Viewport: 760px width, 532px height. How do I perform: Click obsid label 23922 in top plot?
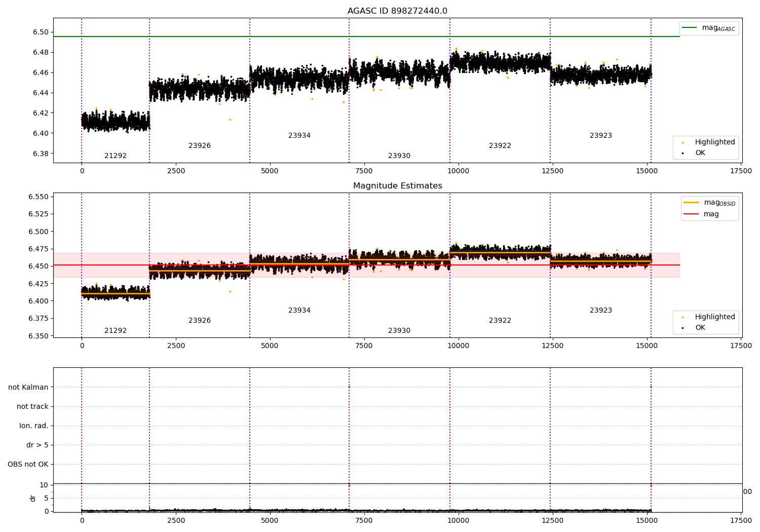click(x=500, y=146)
